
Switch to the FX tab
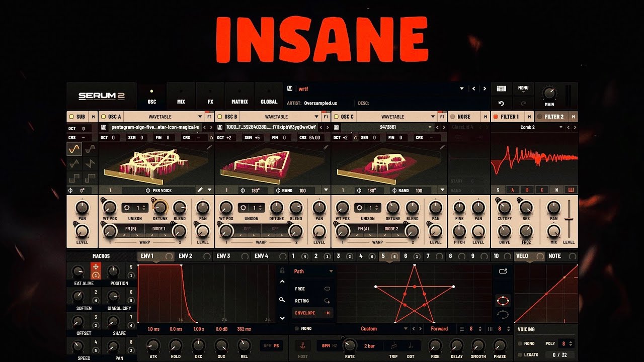210,97
